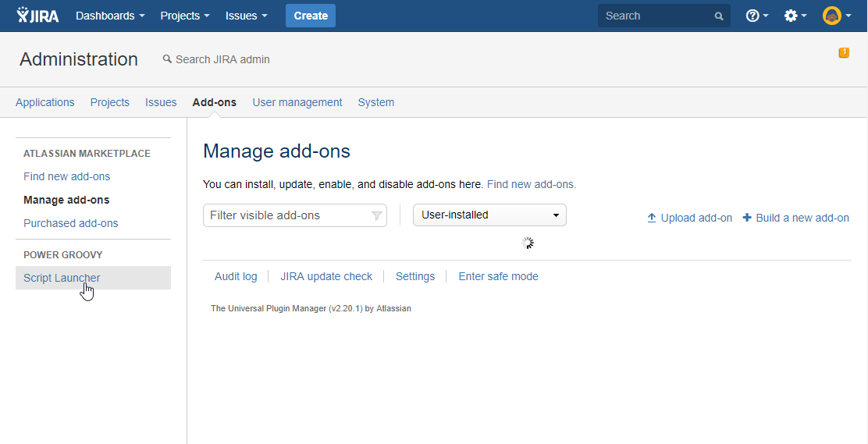Click the Administration heading text
The height and width of the screenshot is (444, 868).
coord(79,59)
